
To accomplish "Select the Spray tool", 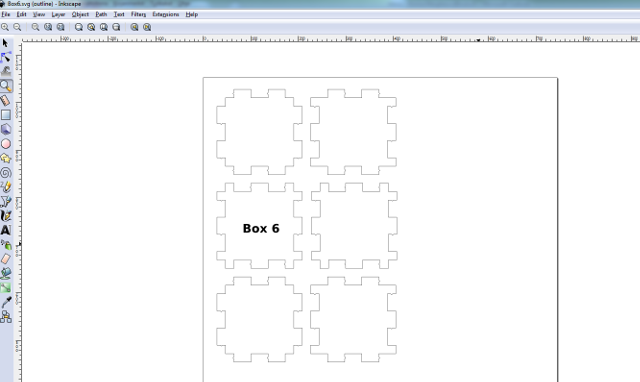I will tap(6, 245).
